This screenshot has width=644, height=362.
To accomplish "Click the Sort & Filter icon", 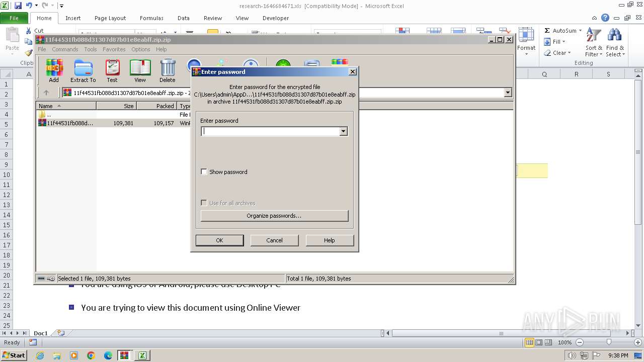I will pyautogui.click(x=594, y=42).
